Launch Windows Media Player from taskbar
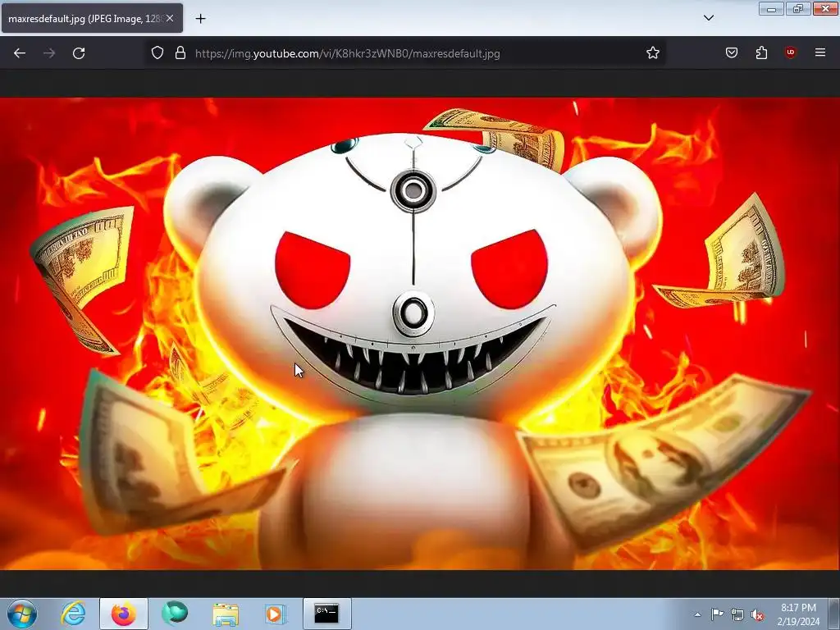The width and height of the screenshot is (840, 630). (276, 614)
